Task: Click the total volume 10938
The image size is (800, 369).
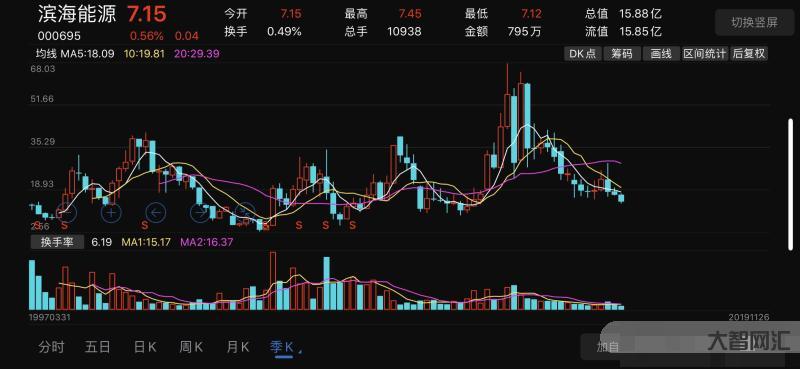Action: (405, 32)
